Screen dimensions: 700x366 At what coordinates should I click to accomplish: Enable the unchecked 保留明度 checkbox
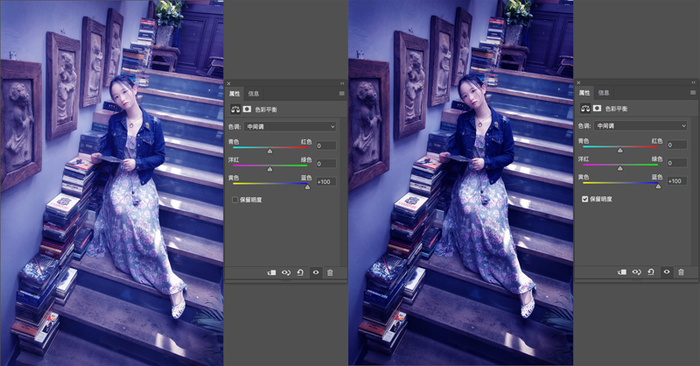pos(235,200)
